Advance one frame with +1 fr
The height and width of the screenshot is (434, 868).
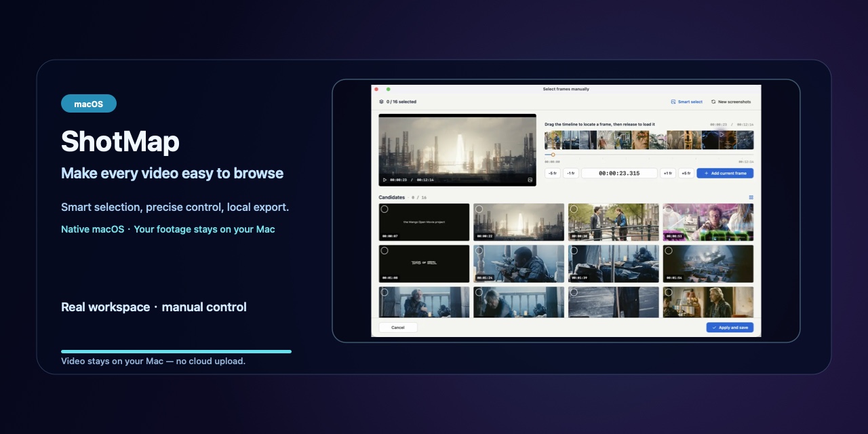click(x=668, y=173)
